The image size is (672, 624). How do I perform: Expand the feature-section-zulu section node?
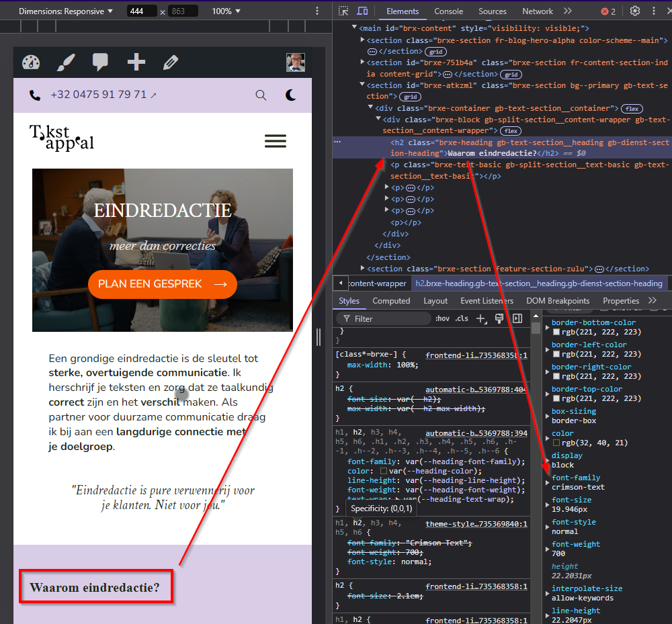pyautogui.click(x=363, y=268)
